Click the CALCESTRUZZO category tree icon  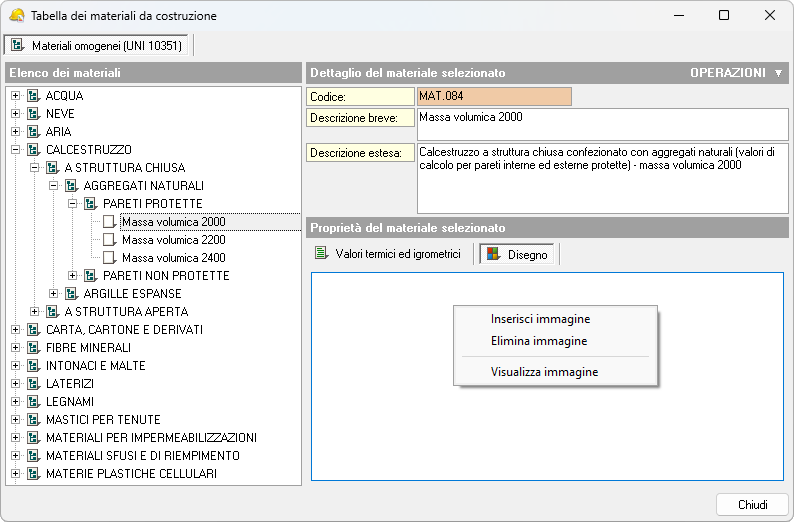[33, 150]
